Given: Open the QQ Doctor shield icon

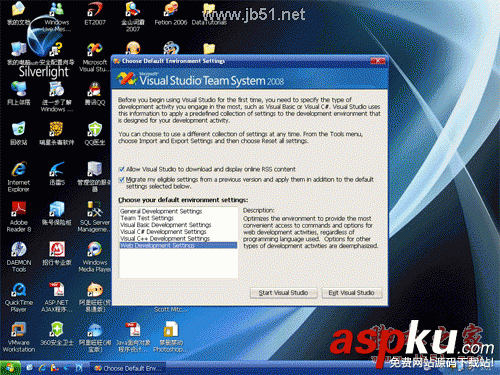Looking at the screenshot, I should tap(95, 133).
